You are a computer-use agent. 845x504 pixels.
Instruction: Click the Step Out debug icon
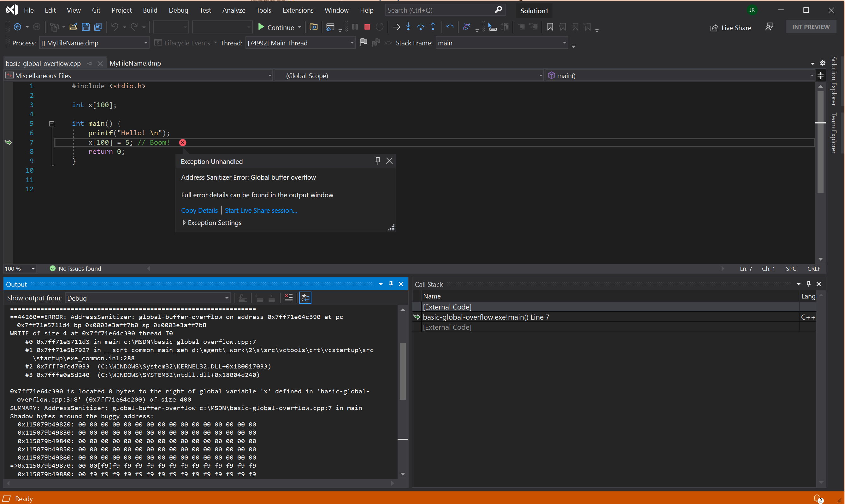434,27
